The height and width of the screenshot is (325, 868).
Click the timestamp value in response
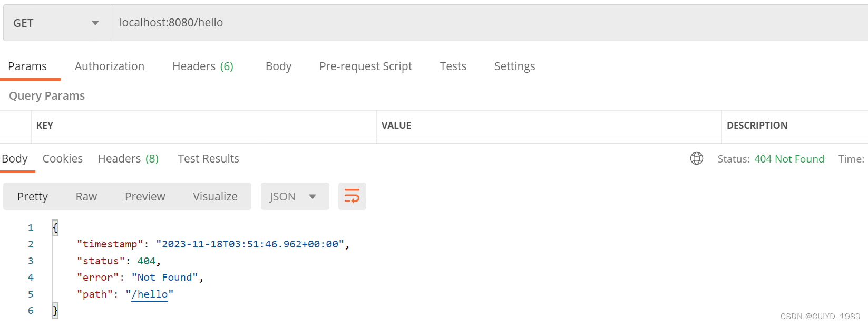click(x=250, y=244)
